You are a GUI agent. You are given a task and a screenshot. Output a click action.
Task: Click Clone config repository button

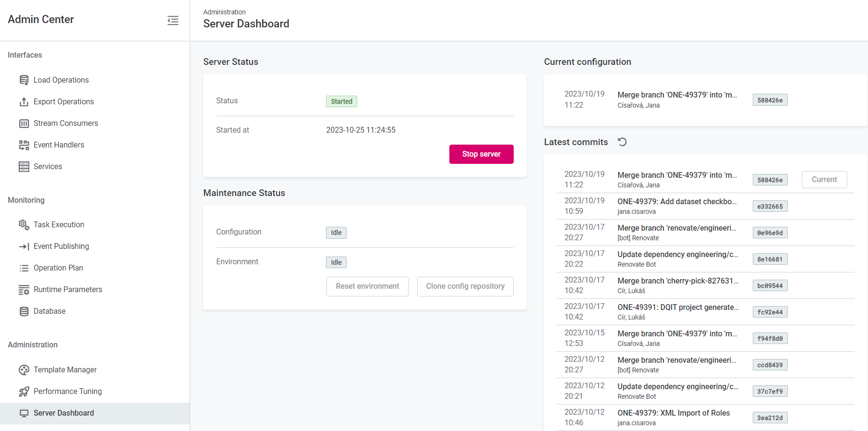pyautogui.click(x=465, y=286)
